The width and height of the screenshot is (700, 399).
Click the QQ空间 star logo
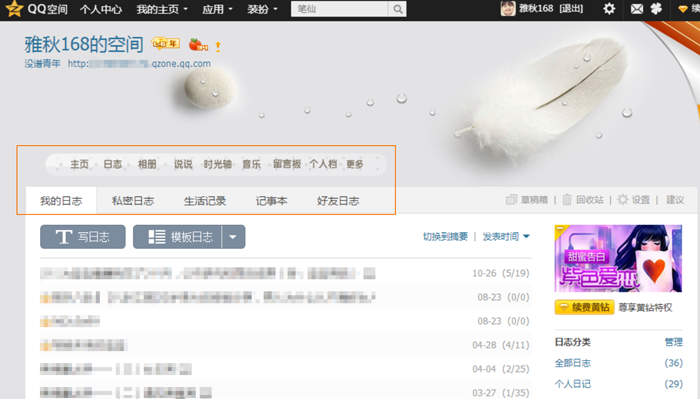pyautogui.click(x=13, y=8)
